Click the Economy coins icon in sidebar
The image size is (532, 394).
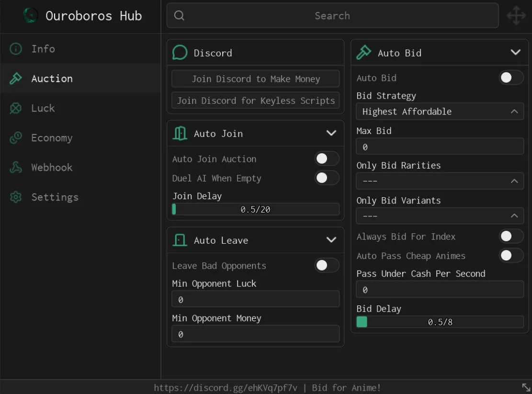pos(16,138)
